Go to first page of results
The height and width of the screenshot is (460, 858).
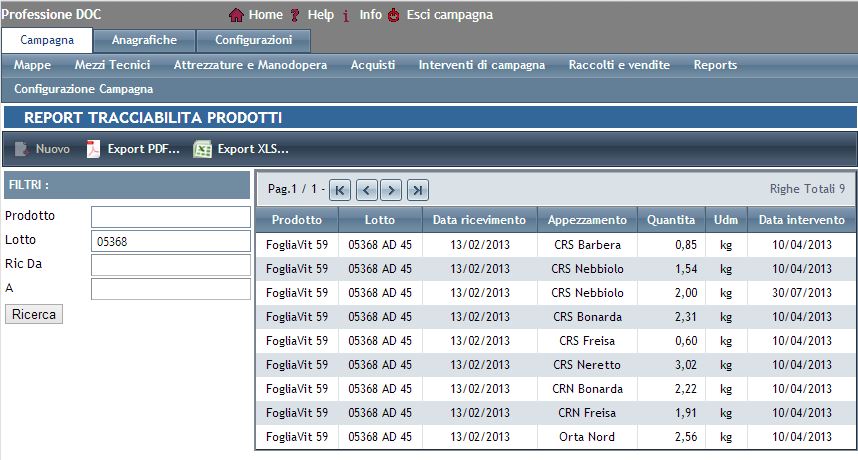(x=340, y=189)
